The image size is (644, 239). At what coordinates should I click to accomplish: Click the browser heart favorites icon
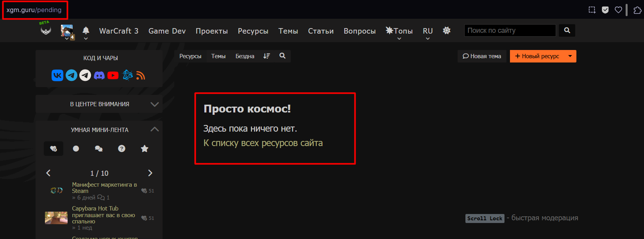[618, 10]
